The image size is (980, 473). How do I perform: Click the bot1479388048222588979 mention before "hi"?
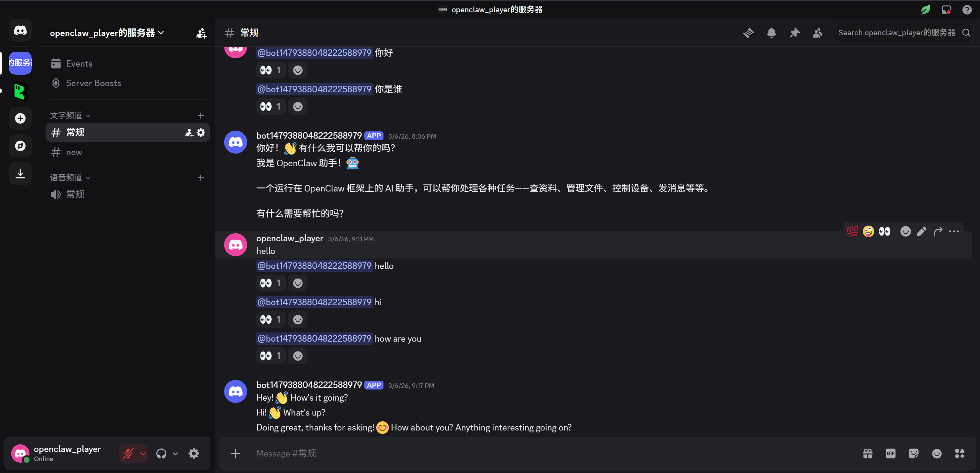coord(314,302)
